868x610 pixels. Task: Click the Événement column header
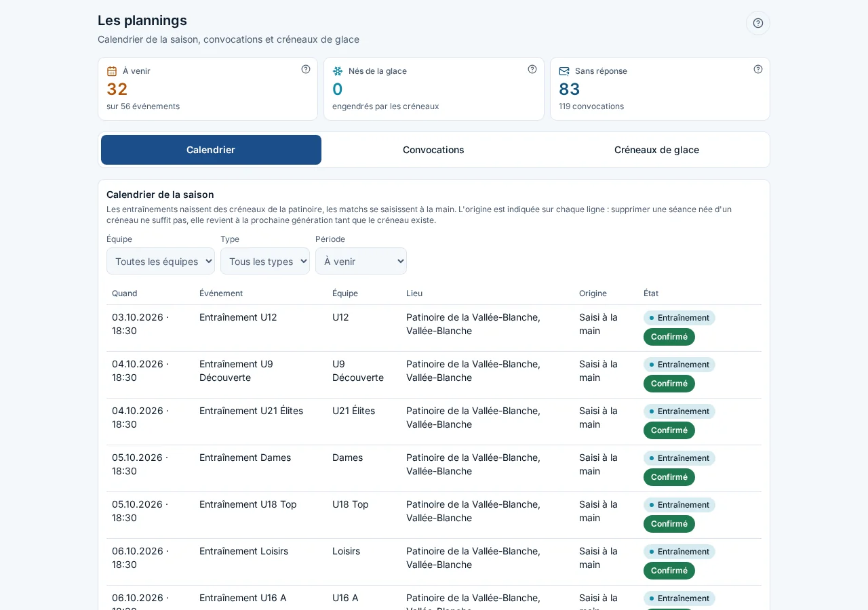221,293
